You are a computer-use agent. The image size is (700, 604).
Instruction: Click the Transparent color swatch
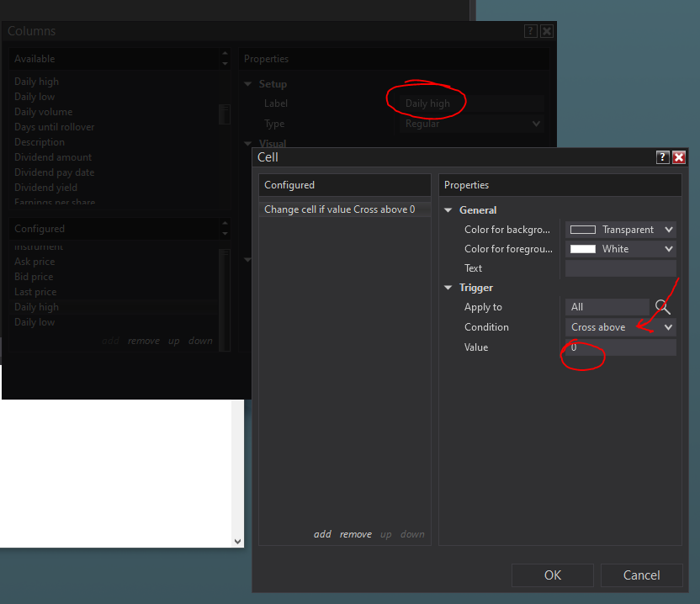coord(582,230)
